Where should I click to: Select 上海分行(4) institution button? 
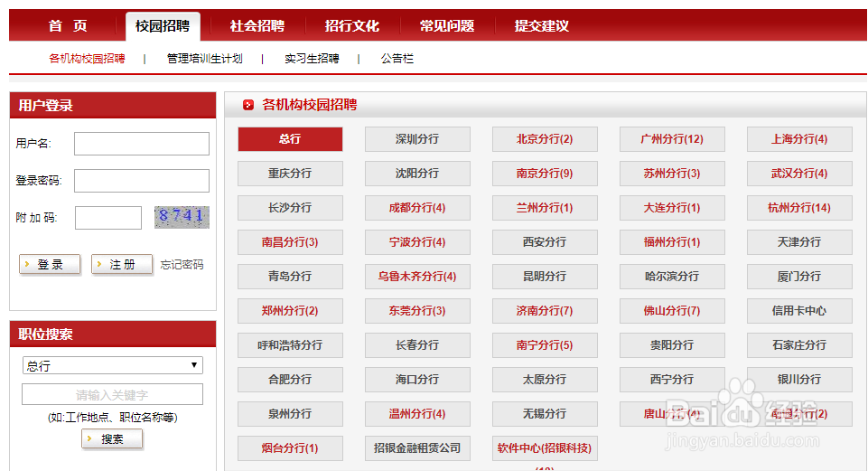[799, 139]
